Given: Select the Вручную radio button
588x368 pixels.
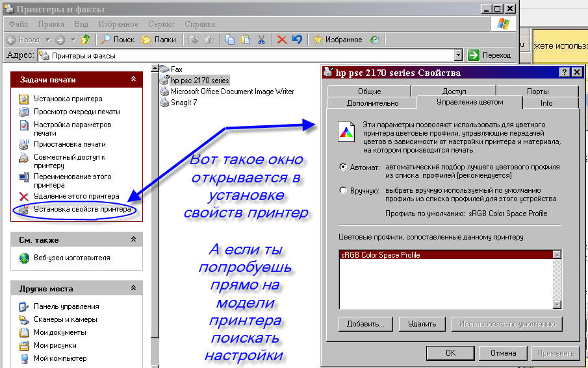Looking at the screenshot, I should tap(343, 190).
